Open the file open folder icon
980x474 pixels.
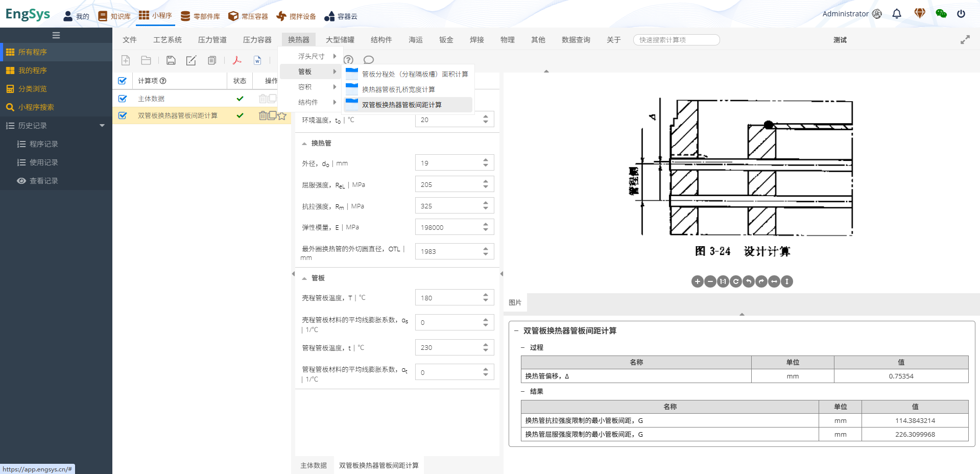click(x=146, y=60)
